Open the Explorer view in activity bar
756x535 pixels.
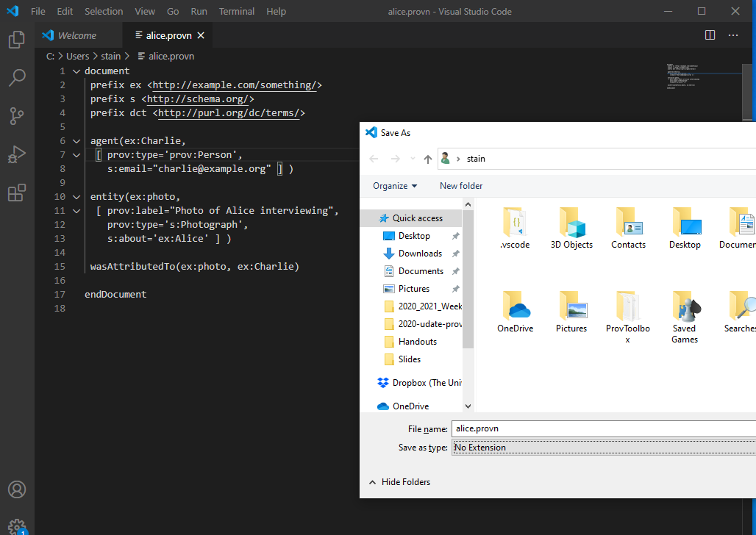(17, 39)
